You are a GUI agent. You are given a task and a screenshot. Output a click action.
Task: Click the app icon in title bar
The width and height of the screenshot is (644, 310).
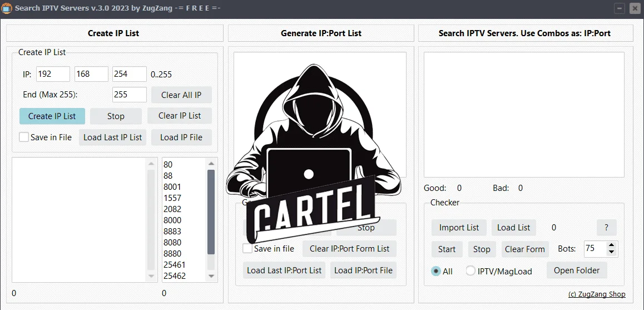tap(7, 8)
